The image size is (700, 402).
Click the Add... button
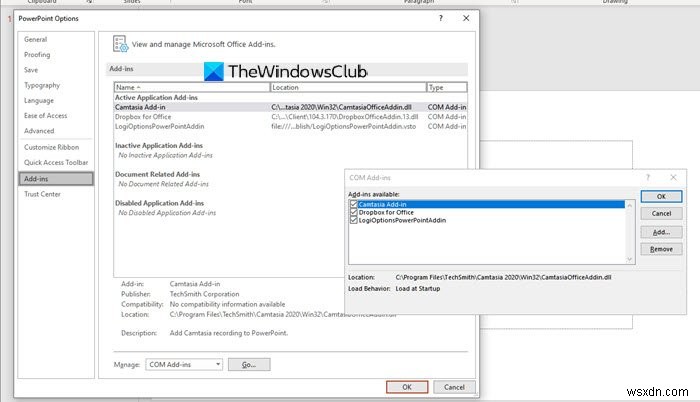(661, 232)
